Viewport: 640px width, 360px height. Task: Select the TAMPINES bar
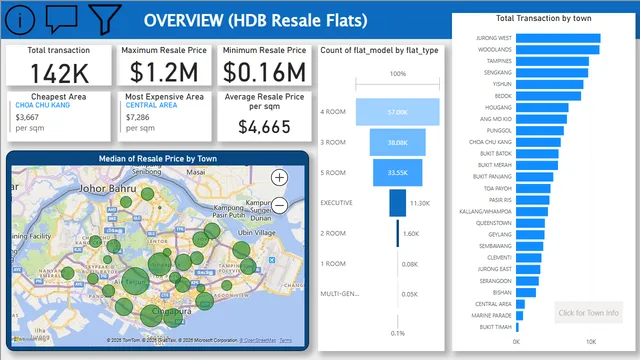(x=552, y=61)
